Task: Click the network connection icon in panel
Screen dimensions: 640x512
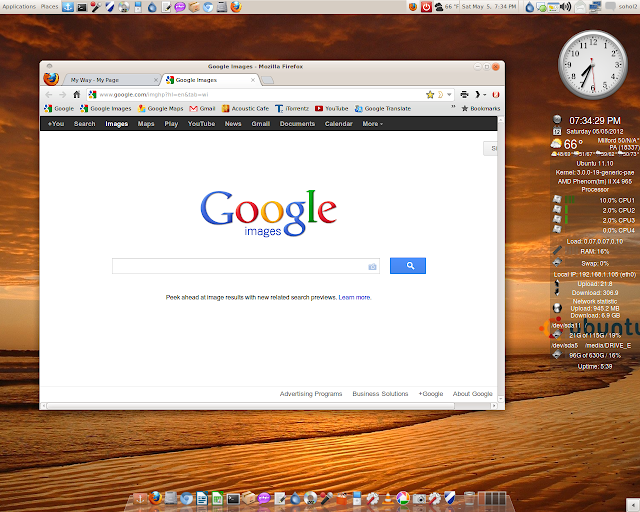Action: click(x=595, y=7)
